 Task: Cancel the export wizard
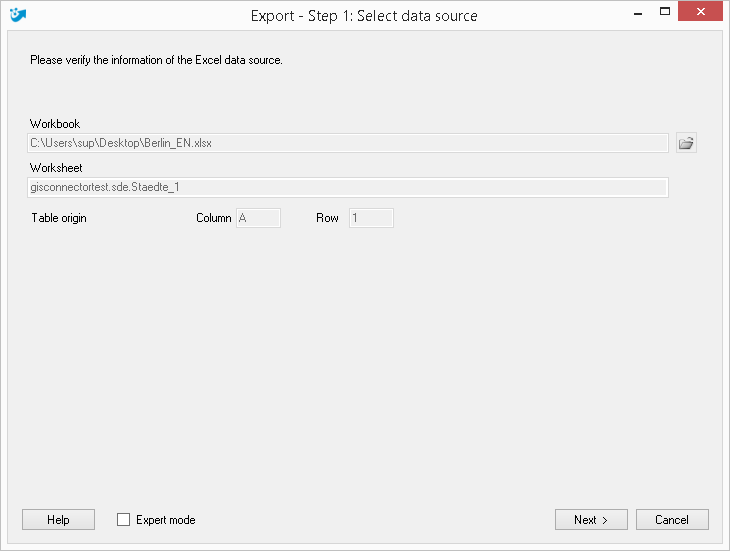coord(672,519)
